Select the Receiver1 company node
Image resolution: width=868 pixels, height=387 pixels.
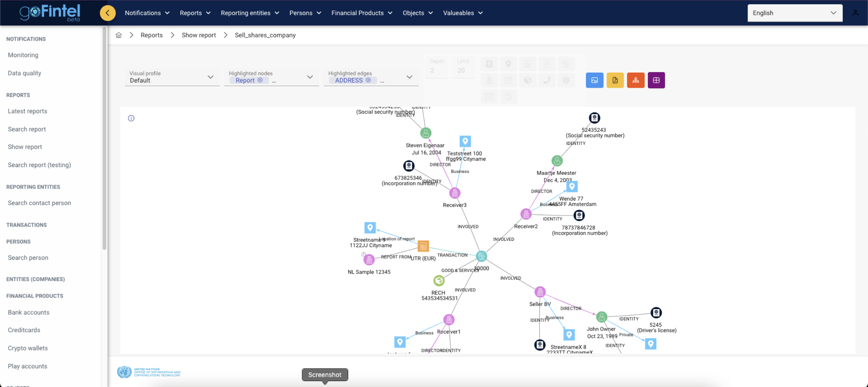tap(448, 320)
